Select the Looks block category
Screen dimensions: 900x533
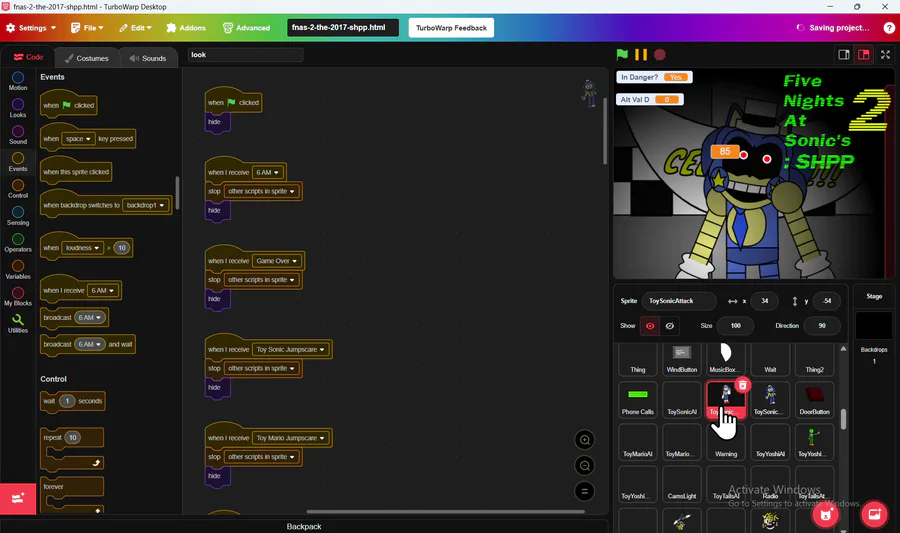click(18, 108)
